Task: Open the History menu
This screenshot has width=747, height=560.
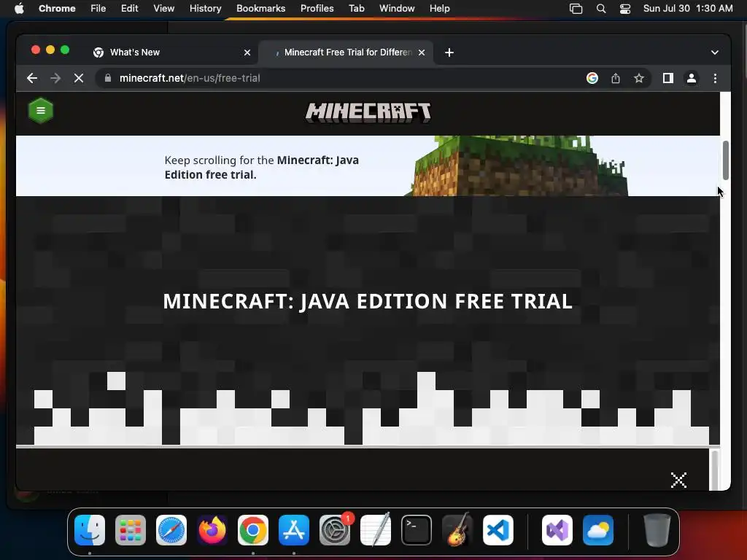Action: tap(205, 9)
